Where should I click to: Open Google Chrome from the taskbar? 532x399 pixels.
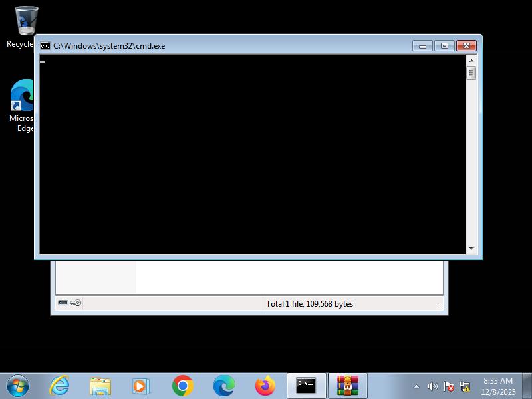coord(183,386)
